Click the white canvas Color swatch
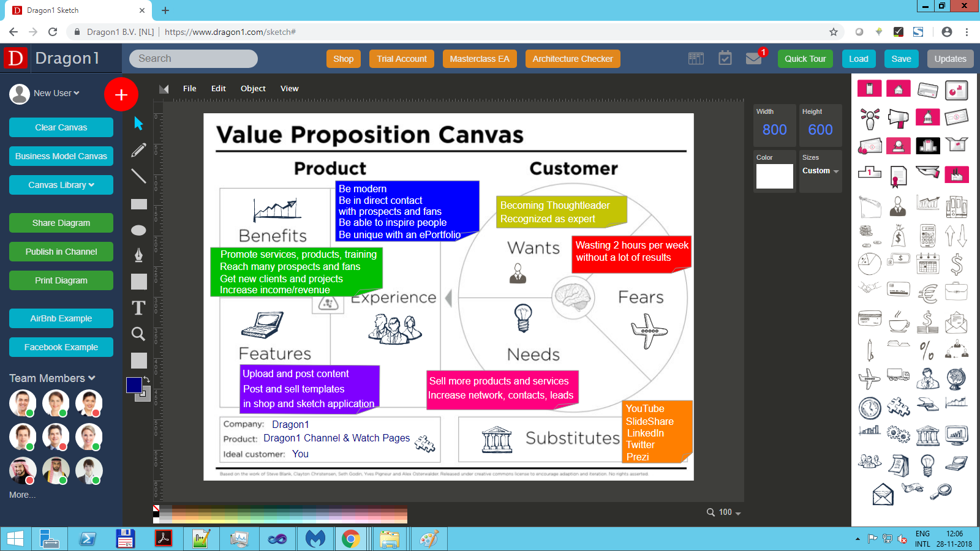The width and height of the screenshot is (980, 551). point(775,176)
